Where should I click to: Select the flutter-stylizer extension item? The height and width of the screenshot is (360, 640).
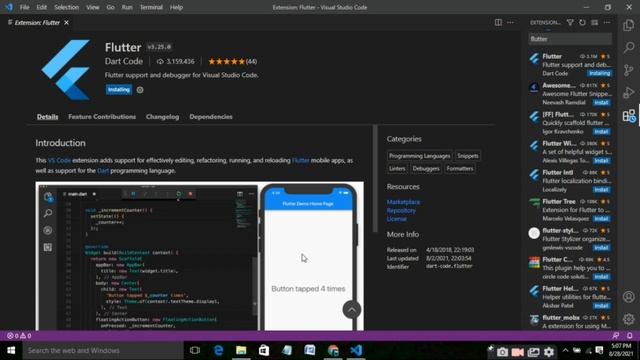click(570, 239)
